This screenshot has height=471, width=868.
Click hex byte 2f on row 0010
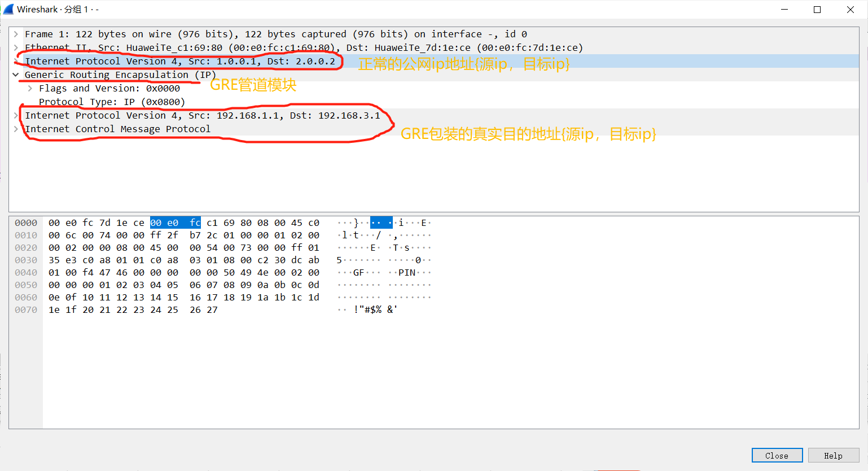click(173, 235)
